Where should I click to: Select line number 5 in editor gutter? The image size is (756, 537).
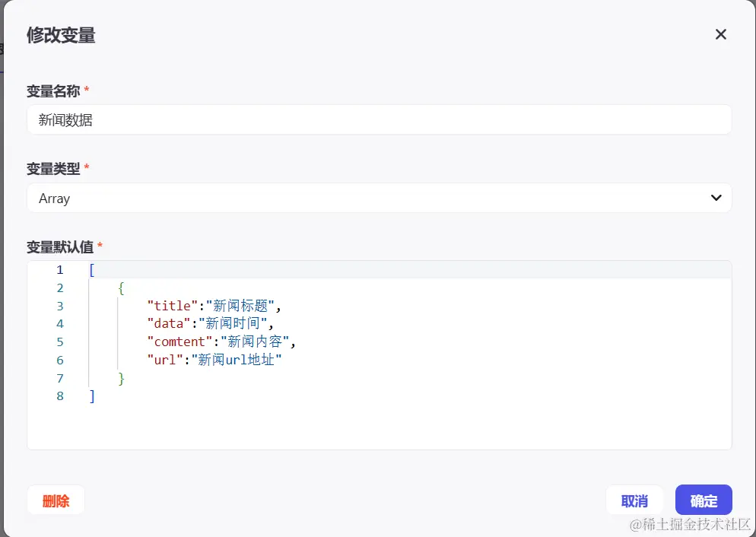[x=60, y=342]
